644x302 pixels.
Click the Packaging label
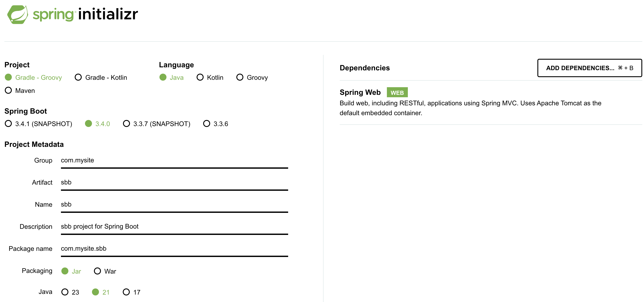[37, 271]
